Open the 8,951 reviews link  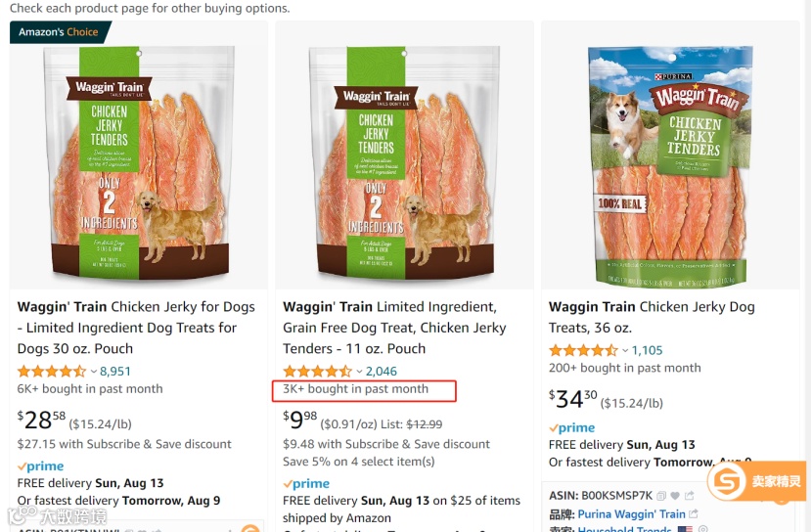pos(115,372)
